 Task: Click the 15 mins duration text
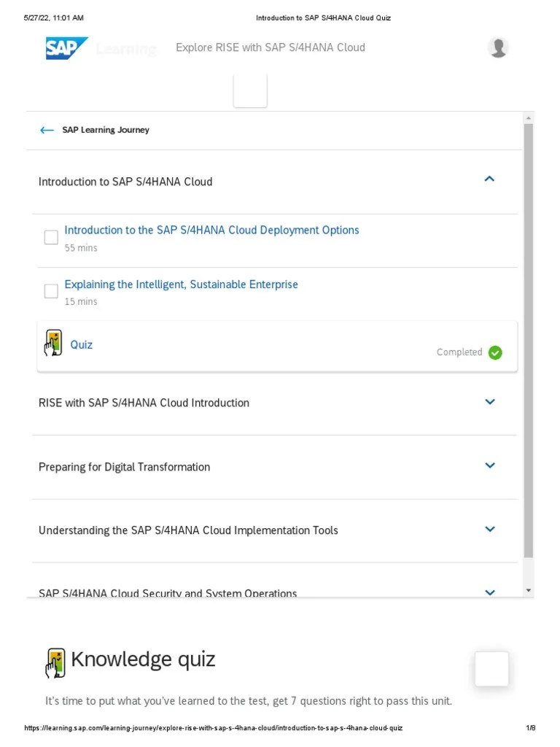tap(81, 301)
